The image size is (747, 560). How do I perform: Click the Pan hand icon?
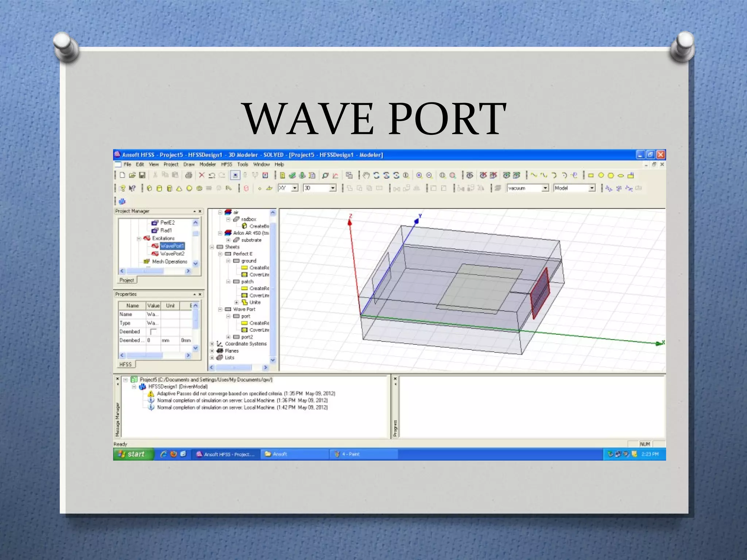[367, 175]
